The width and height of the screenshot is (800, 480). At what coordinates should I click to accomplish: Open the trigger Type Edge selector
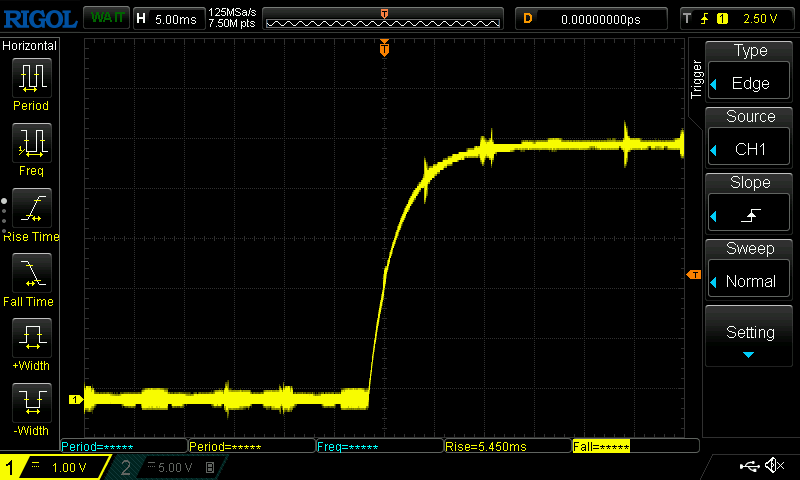[x=750, y=72]
